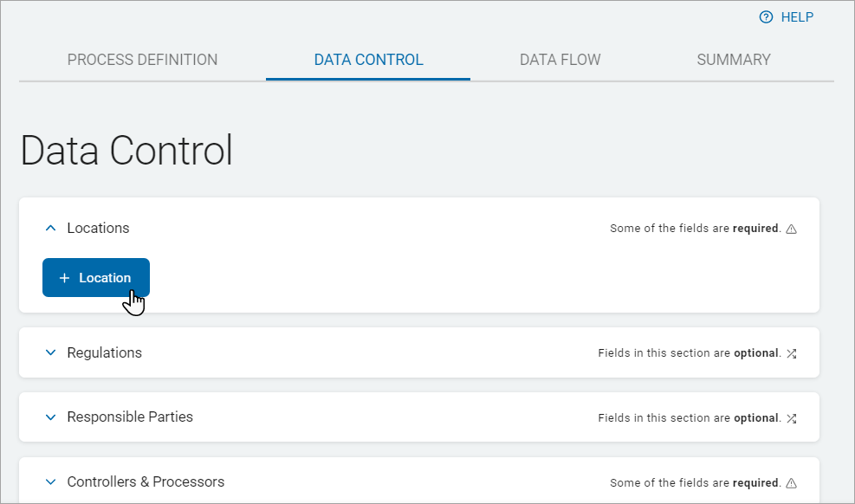This screenshot has height=504, width=855.
Task: Open the HELP link
Action: [797, 17]
